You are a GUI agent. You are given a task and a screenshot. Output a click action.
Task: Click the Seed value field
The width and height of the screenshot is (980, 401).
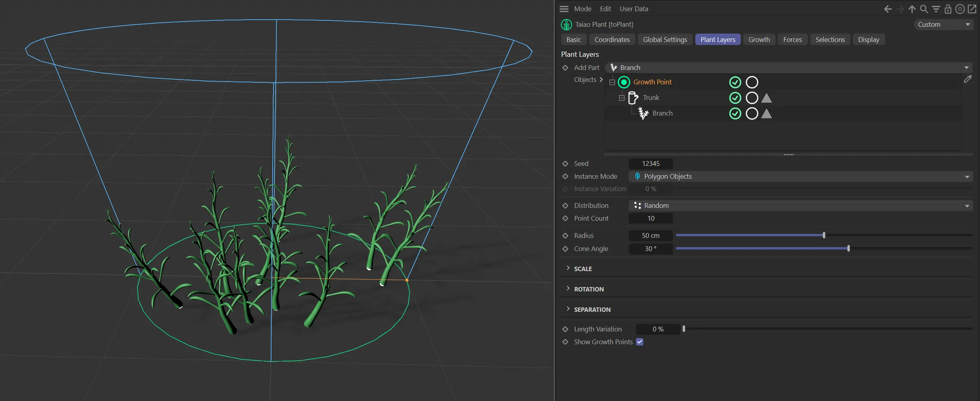coord(651,164)
